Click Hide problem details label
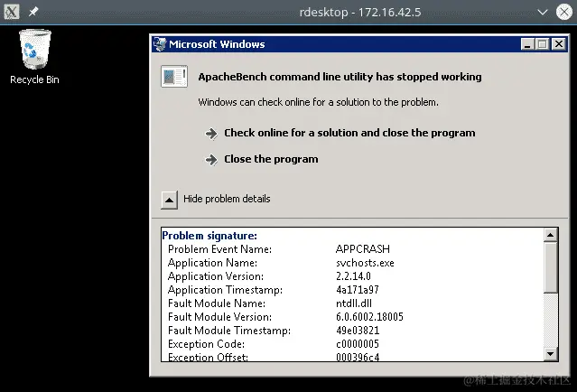577x392 pixels. tap(227, 199)
